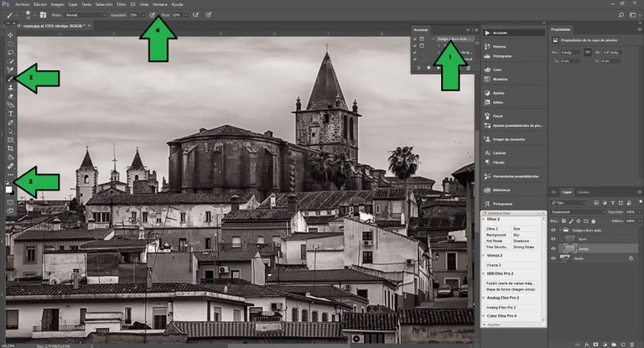The width and height of the screenshot is (644, 348).
Task: Create a new group with folder icon
Action: point(614,345)
